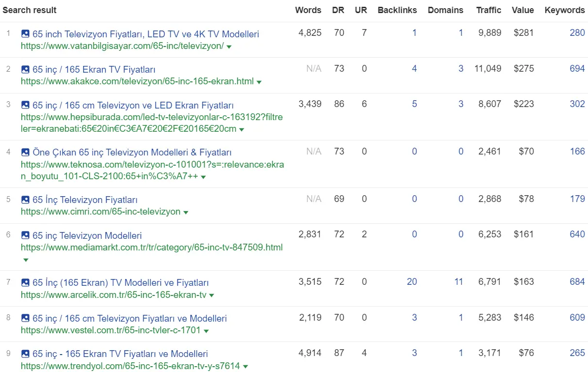Open keywords count 179 for cimri

[577, 199]
